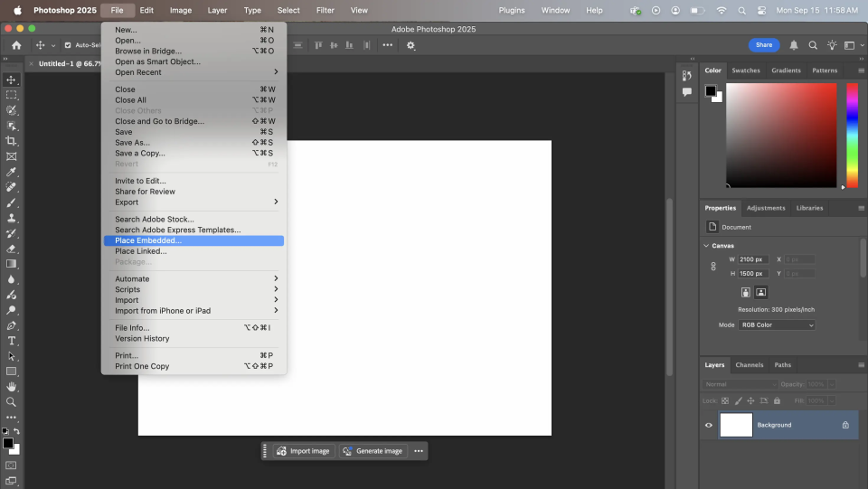Switch to the Channels tab
Screen dimensions: 868x489
coord(749,365)
